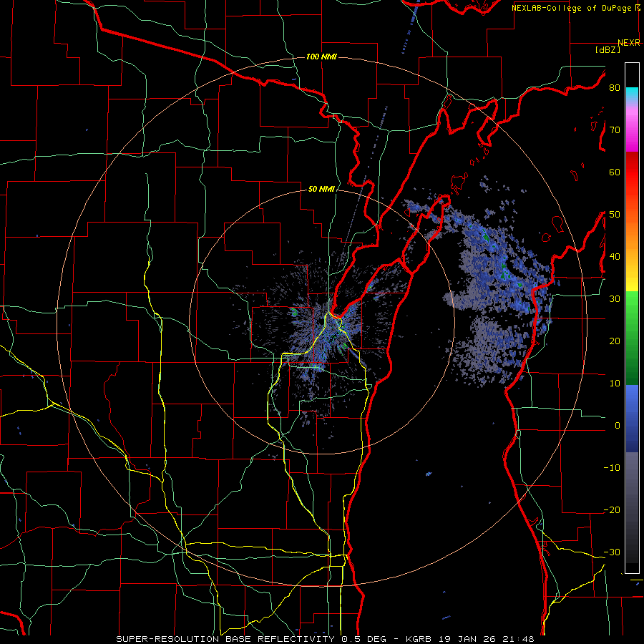Click the SUPER-RESOLUTION BASE REFLECTIVITY caption text
The width and height of the screenshot is (644, 644).
pyautogui.click(x=225, y=639)
